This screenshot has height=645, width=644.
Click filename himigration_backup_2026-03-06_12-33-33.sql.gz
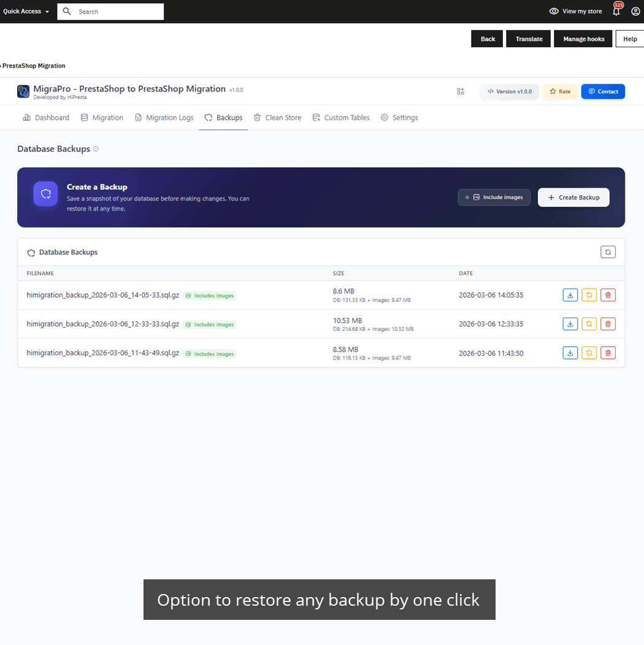[x=103, y=324]
